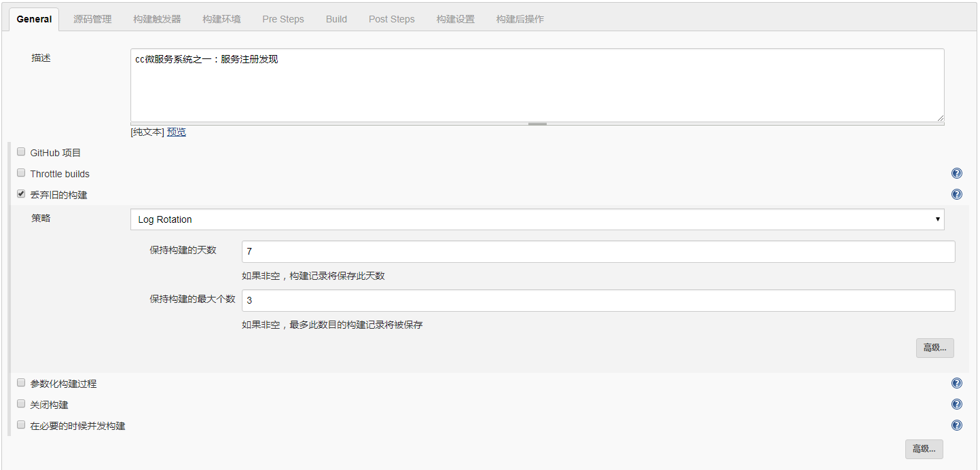Grab the description box resize handle bar
The image size is (980, 470).
[x=537, y=124]
